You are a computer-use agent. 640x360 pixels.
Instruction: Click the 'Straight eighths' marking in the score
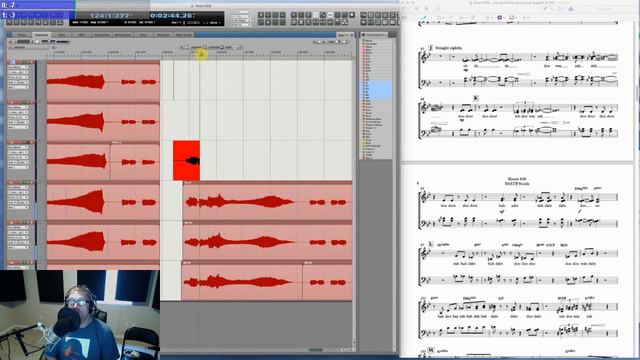pos(449,48)
